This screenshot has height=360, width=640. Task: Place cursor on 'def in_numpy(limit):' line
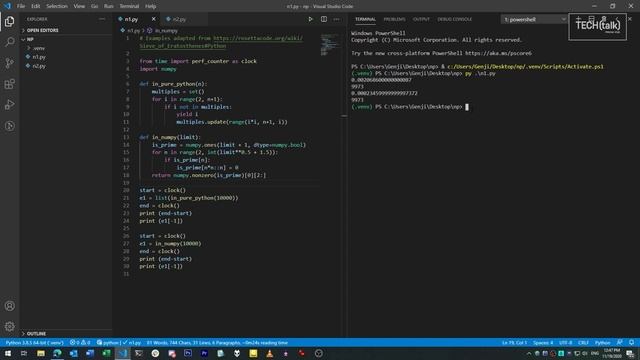pos(170,137)
